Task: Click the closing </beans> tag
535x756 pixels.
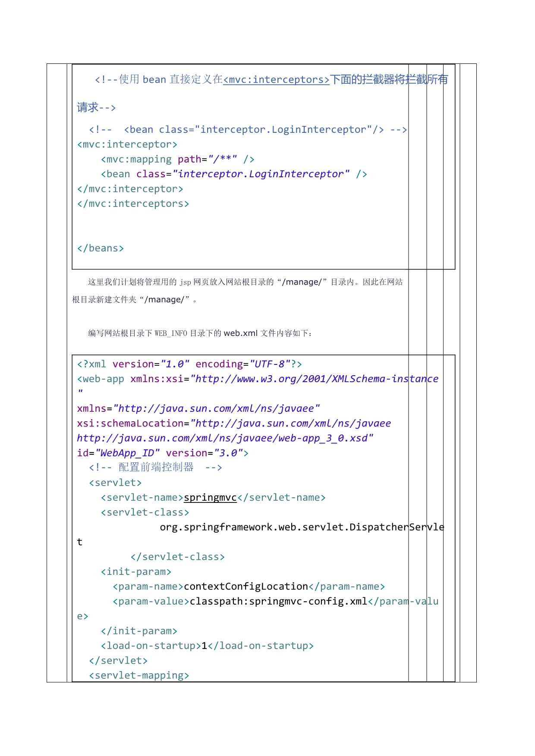Action: 101,248
